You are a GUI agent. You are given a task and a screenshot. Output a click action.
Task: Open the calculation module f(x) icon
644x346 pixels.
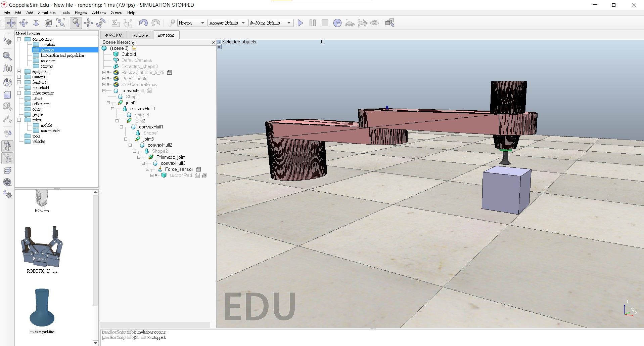pyautogui.click(x=7, y=69)
